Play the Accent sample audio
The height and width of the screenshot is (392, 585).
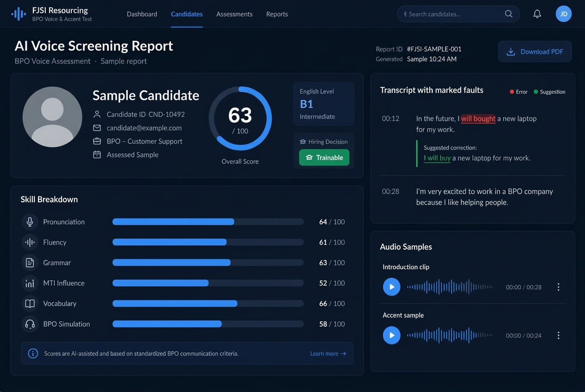point(392,336)
